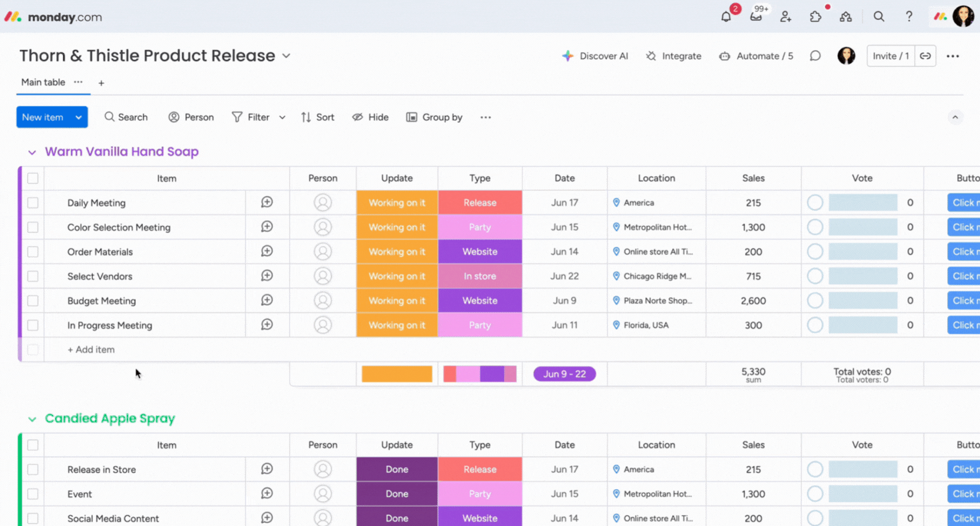Screen dimensions: 980x526
Task: Check the Release in Store checkbox
Action: [x=33, y=470]
